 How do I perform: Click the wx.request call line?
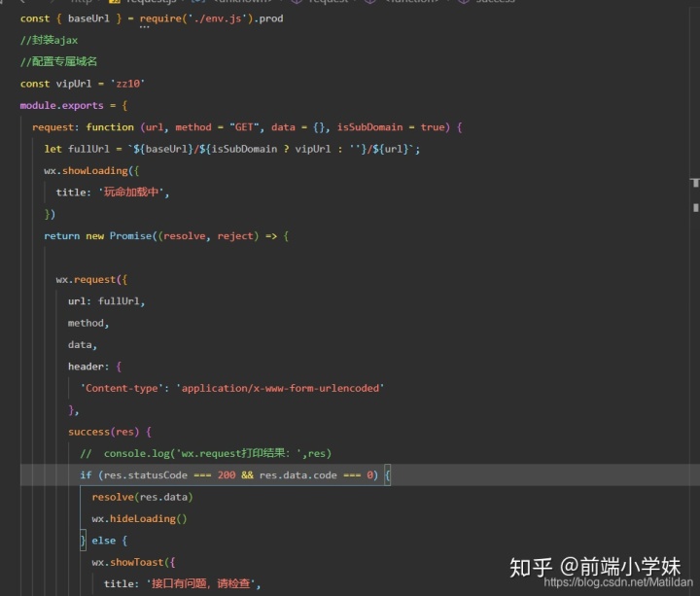coord(91,279)
